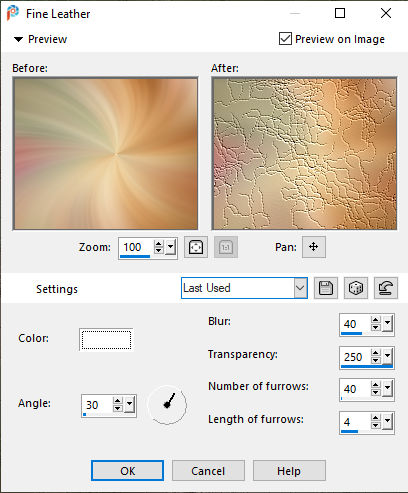
Task: Click the Zoom to 1:1 icon
Action: [226, 247]
